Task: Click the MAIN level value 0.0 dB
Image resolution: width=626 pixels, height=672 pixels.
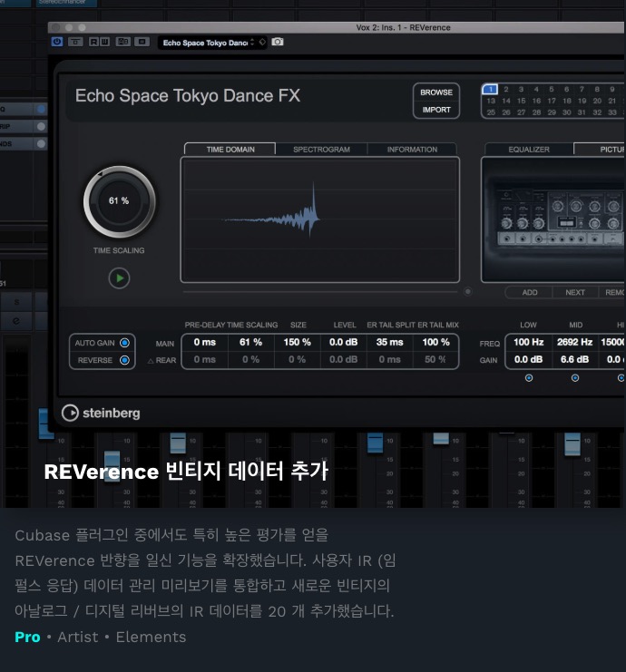Action: click(x=343, y=342)
